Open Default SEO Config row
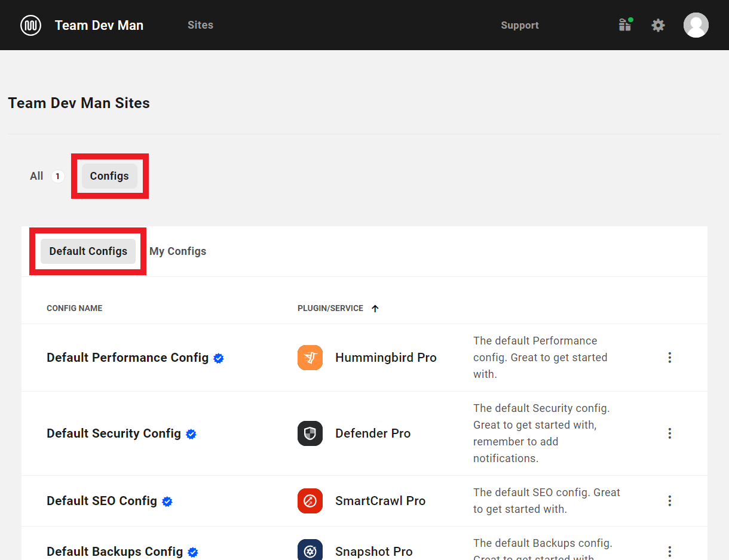Screen dimensions: 729x560 click(x=364, y=501)
